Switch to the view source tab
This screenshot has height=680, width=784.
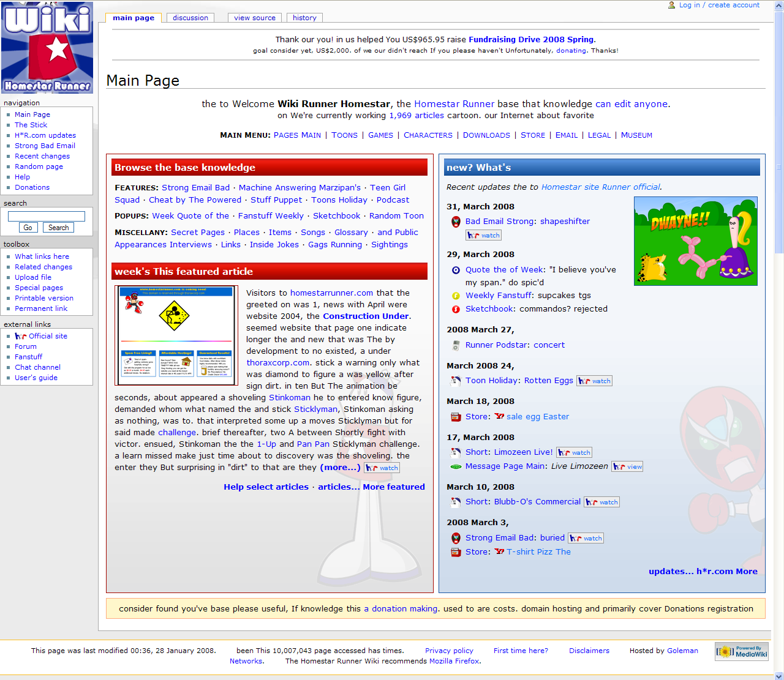pyautogui.click(x=255, y=18)
